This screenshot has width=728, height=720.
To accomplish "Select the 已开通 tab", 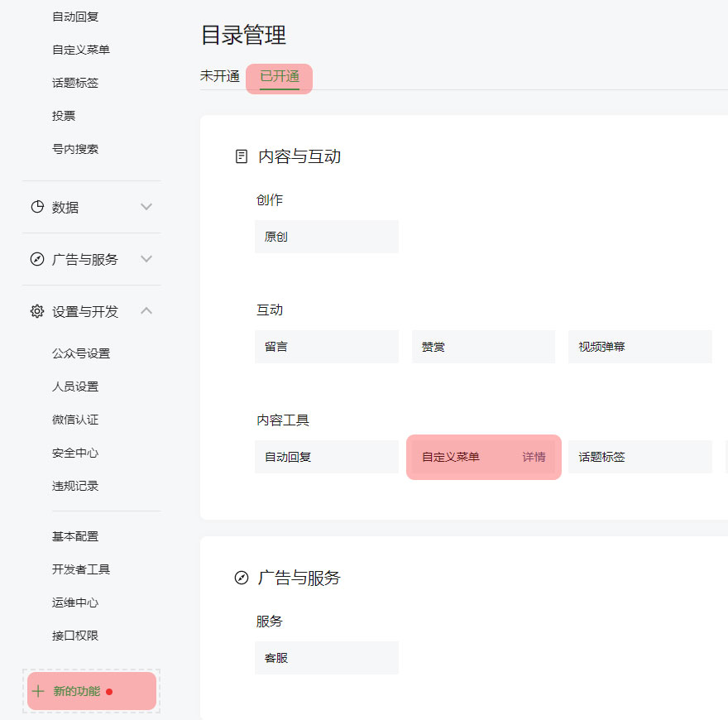I will tap(280, 77).
